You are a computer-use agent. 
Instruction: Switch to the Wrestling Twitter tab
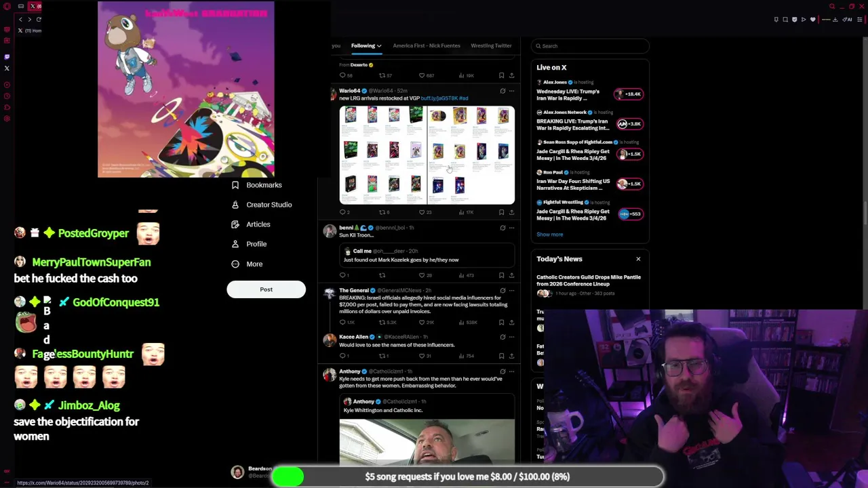(491, 45)
